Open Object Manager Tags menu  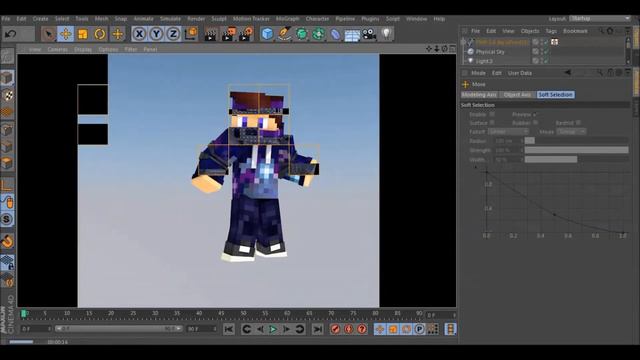click(551, 31)
